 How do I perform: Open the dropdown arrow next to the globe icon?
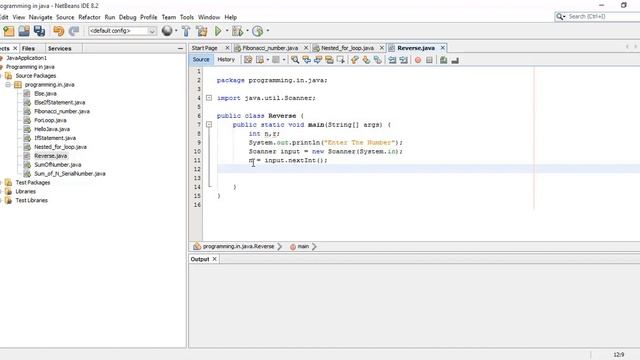pos(176,31)
